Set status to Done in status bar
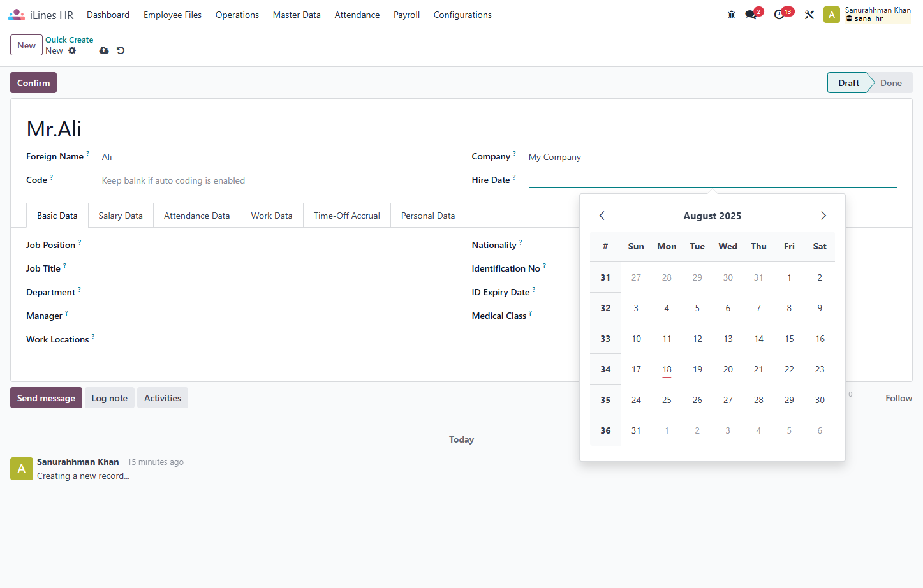The width and height of the screenshot is (923, 588). [x=891, y=83]
